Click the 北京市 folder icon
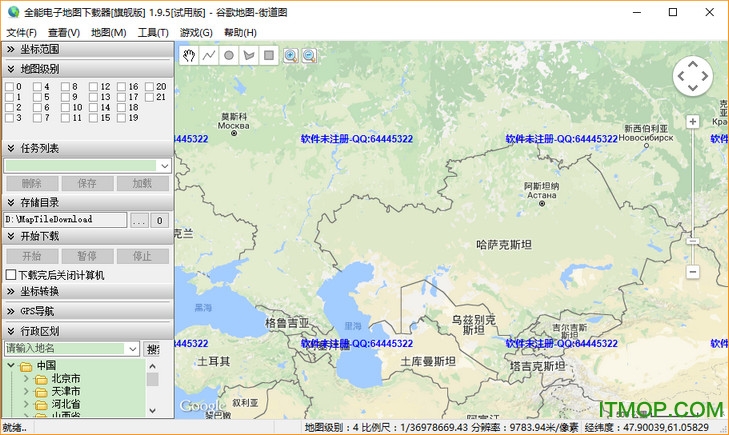The height and width of the screenshot is (435, 729). click(x=41, y=380)
